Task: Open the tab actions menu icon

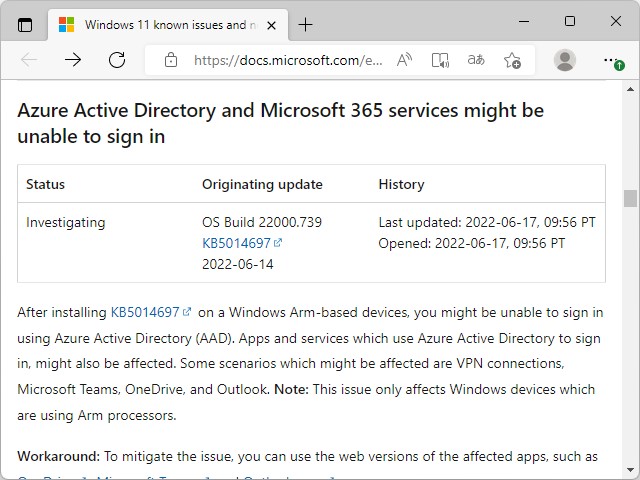Action: [25, 25]
